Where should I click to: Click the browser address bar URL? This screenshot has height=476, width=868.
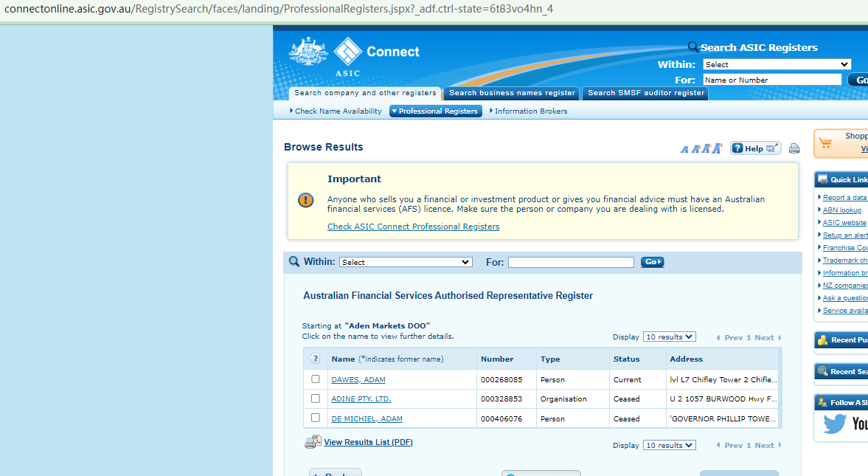[x=279, y=9]
